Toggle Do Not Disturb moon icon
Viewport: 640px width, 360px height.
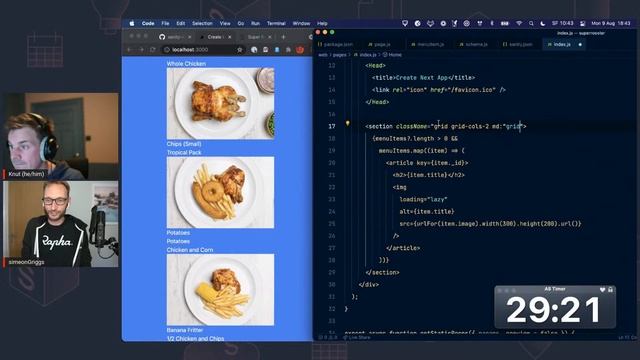(543, 24)
